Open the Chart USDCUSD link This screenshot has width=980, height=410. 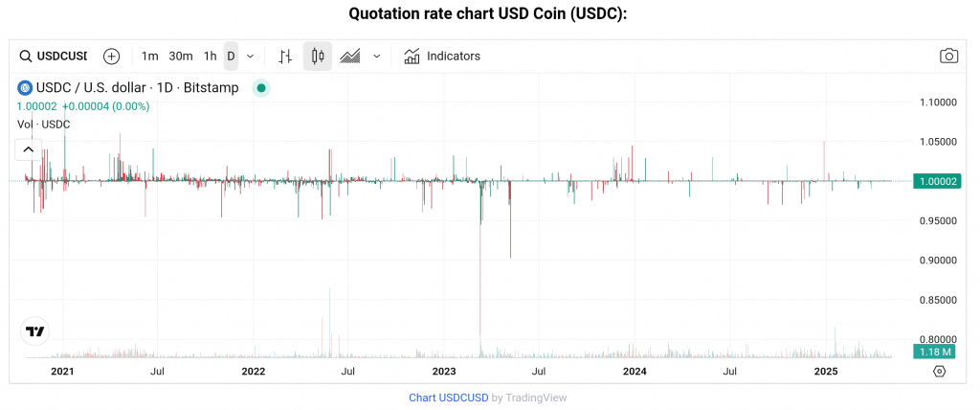pyautogui.click(x=449, y=398)
